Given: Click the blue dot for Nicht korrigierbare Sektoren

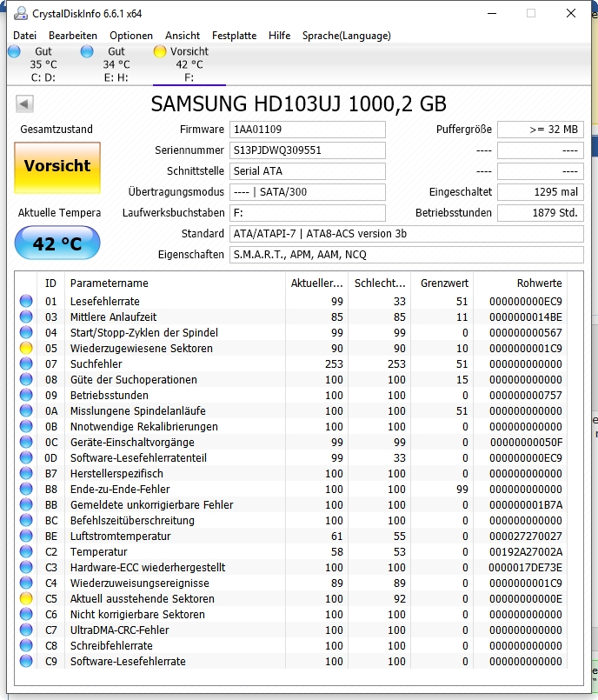Looking at the screenshot, I should [x=26, y=614].
